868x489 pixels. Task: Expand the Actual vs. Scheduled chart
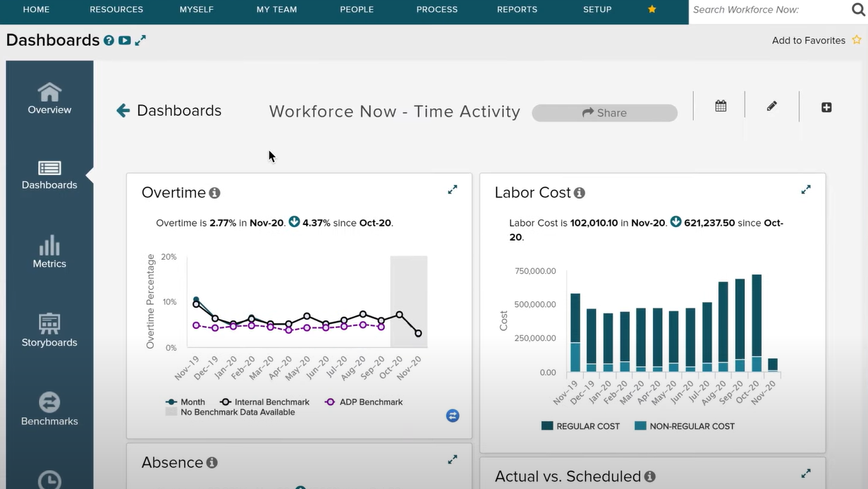point(806,473)
